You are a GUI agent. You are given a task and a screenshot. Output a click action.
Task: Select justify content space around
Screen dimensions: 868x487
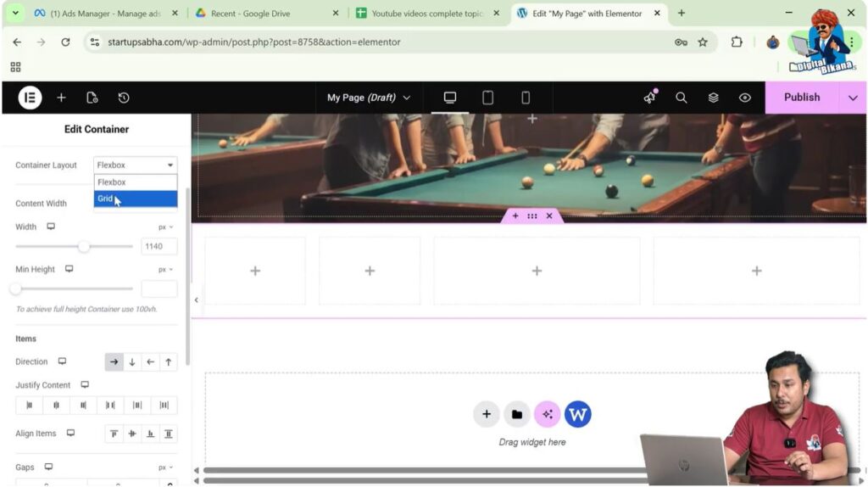point(137,405)
